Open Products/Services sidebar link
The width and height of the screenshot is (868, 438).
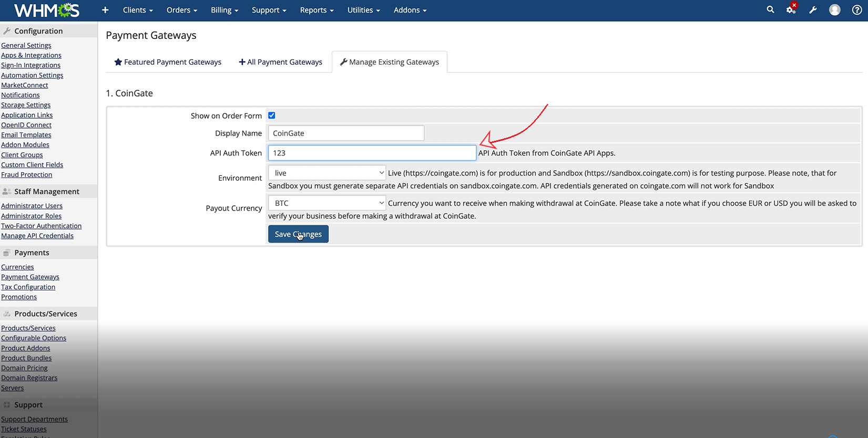(x=28, y=328)
